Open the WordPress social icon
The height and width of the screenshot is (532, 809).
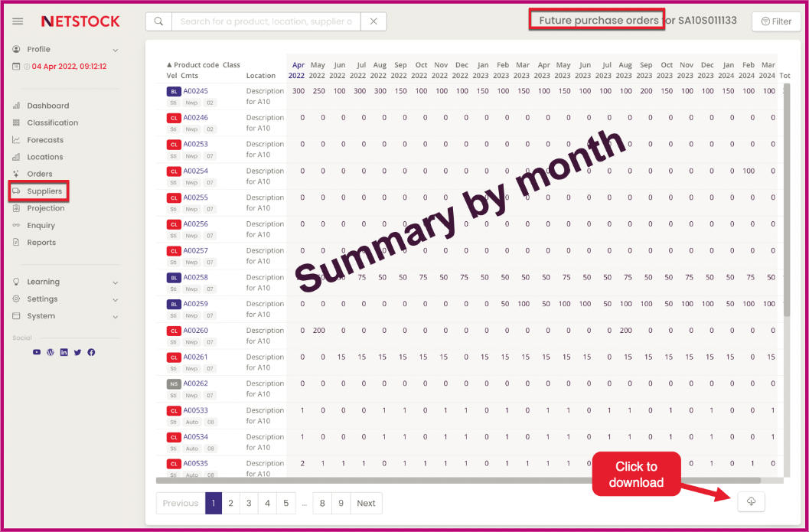(x=51, y=352)
